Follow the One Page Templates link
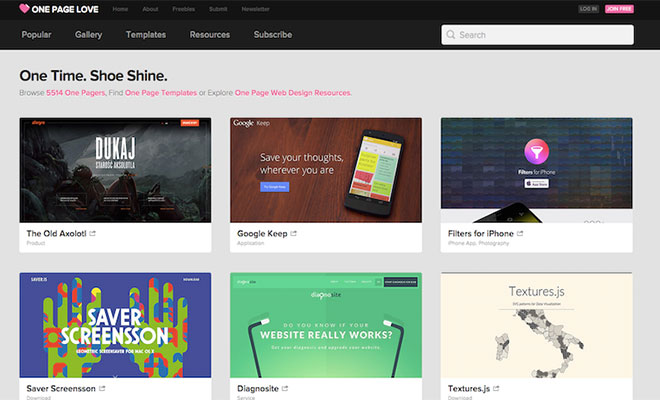The width and height of the screenshot is (660, 400). point(161,93)
